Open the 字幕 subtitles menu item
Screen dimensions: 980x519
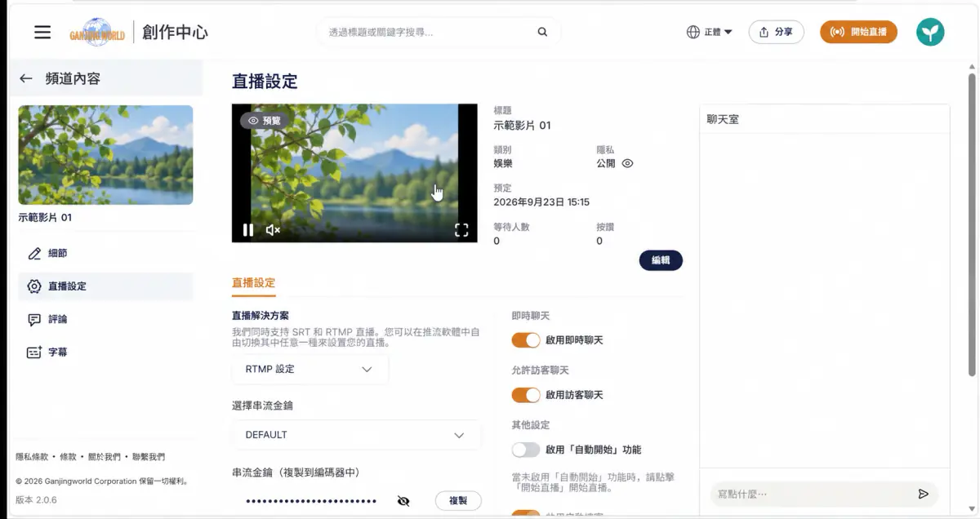tap(105, 353)
